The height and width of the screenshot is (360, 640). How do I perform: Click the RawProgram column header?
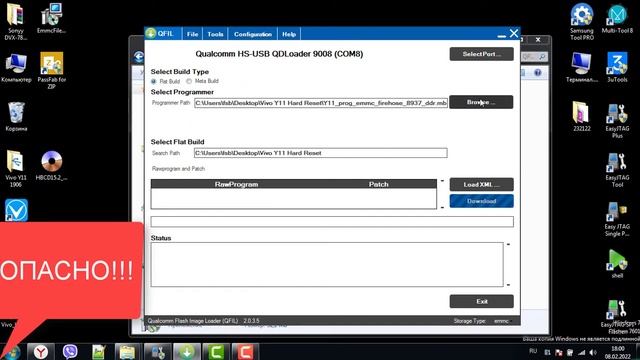(236, 184)
